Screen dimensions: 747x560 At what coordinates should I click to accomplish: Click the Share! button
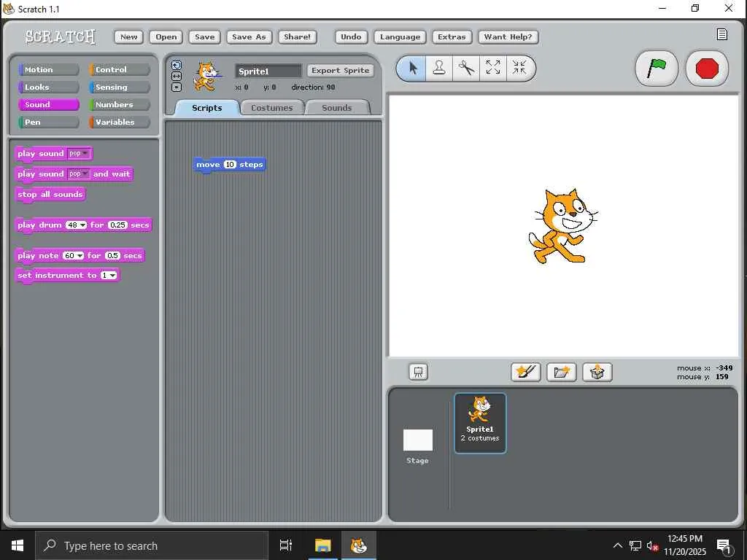298,36
